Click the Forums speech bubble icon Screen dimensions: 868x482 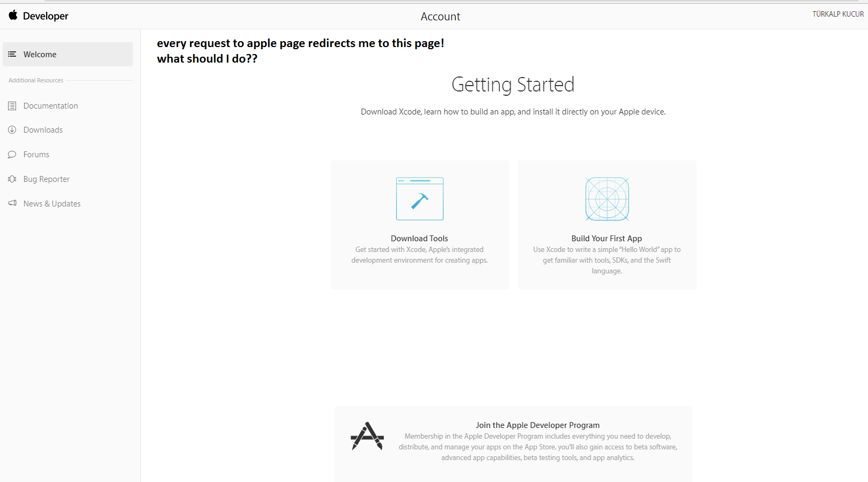coord(12,155)
